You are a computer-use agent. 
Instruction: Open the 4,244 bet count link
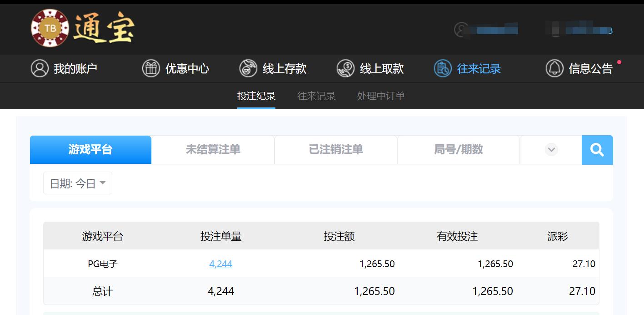click(x=221, y=264)
